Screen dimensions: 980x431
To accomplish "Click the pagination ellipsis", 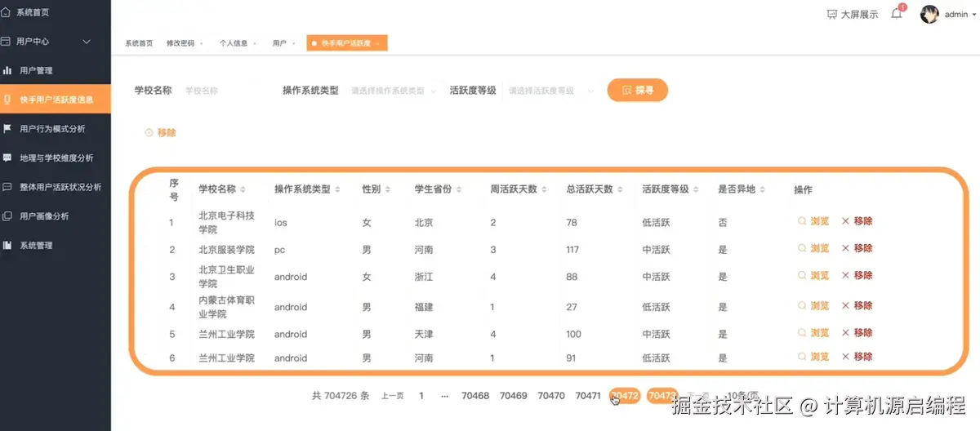I will point(444,396).
